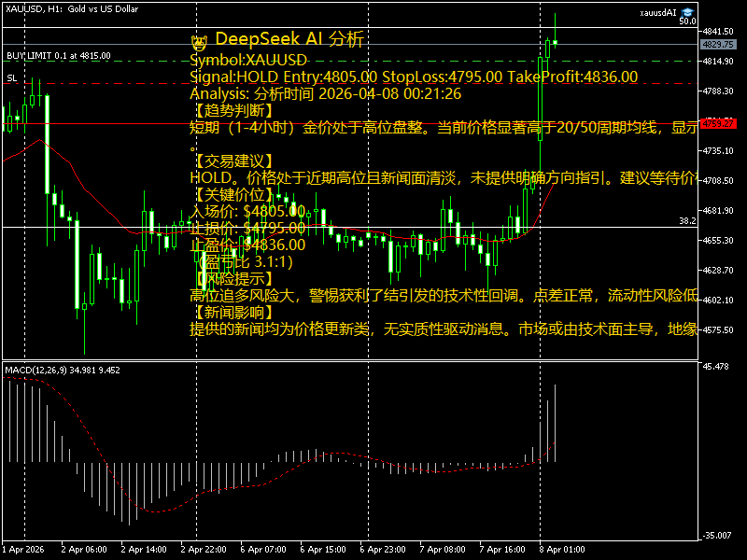Image resolution: width=747 pixels, height=560 pixels.
Task: Click the current price tag 4829.75
Action: (716, 44)
